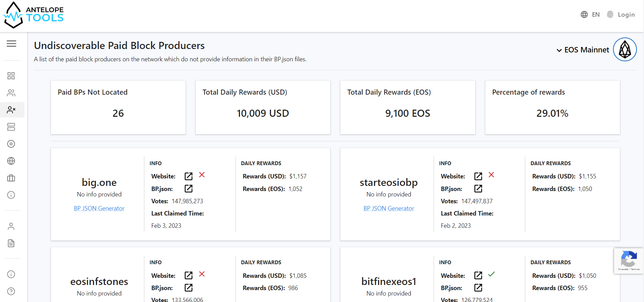The height and width of the screenshot is (302, 644).
Task: Open the EN language selector
Action: click(x=590, y=15)
